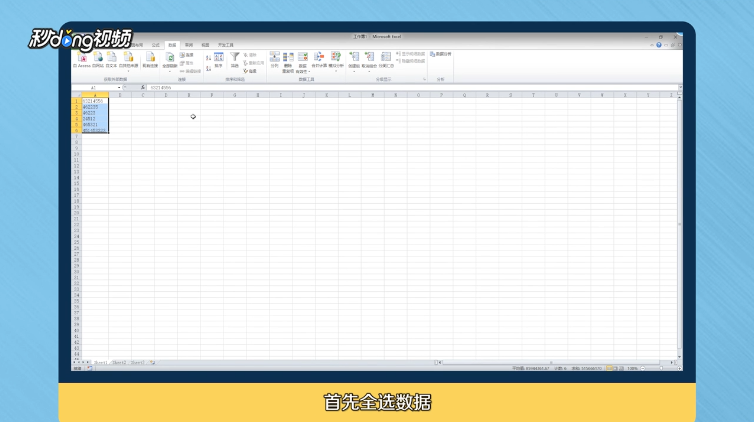Click the zoom slider handle
The image size is (754, 422).
(x=661, y=368)
